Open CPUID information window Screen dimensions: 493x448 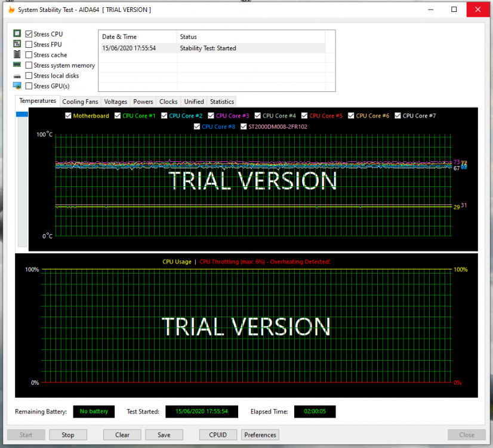tap(218, 434)
